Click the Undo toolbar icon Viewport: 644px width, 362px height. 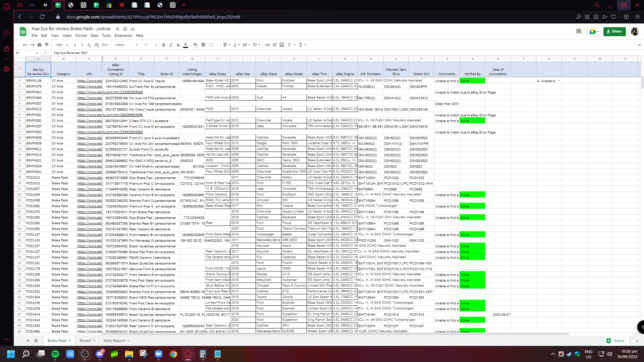(25, 45)
